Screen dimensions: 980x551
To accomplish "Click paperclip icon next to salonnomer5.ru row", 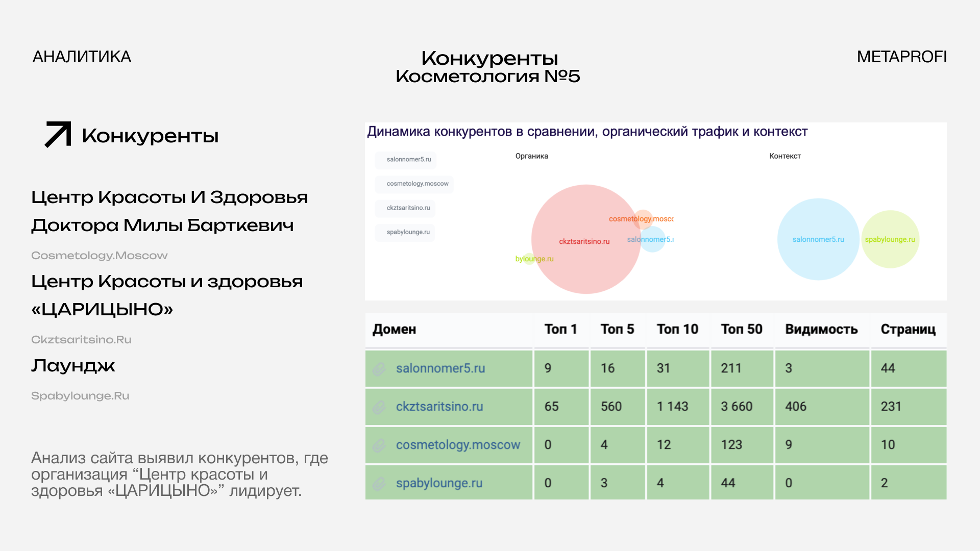I will 379,368.
